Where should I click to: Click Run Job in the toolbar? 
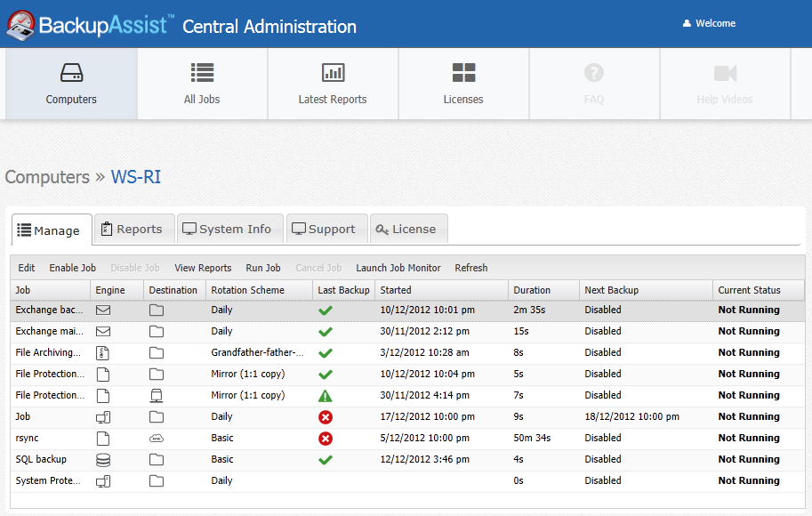click(x=262, y=268)
